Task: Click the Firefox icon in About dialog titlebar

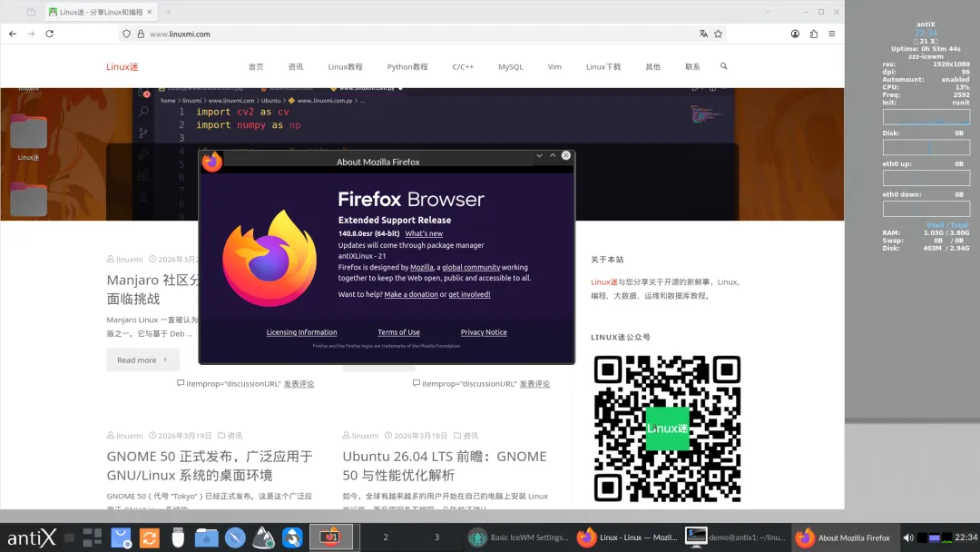Action: coord(211,162)
